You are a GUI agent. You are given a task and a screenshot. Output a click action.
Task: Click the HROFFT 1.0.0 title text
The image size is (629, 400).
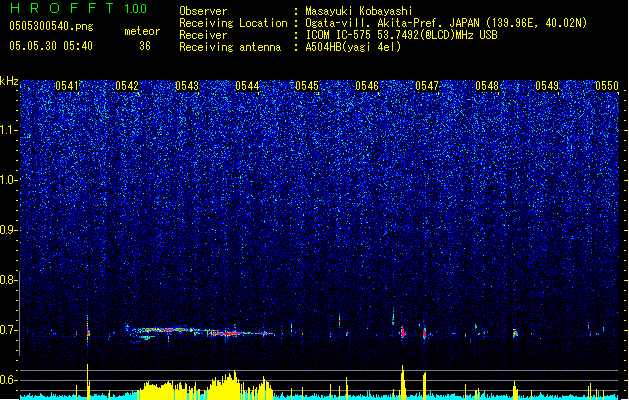(78, 8)
